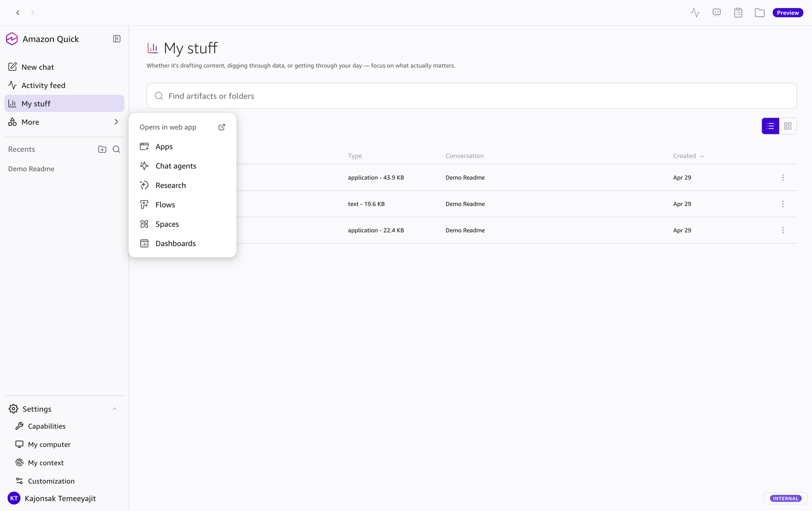Start a New chat
This screenshot has height=511, width=812.
coord(64,67)
